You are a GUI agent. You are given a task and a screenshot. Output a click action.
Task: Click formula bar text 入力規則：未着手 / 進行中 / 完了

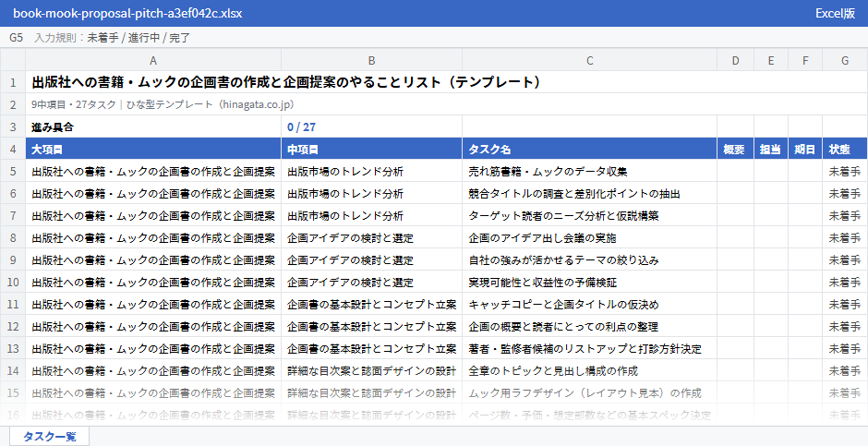(x=113, y=38)
